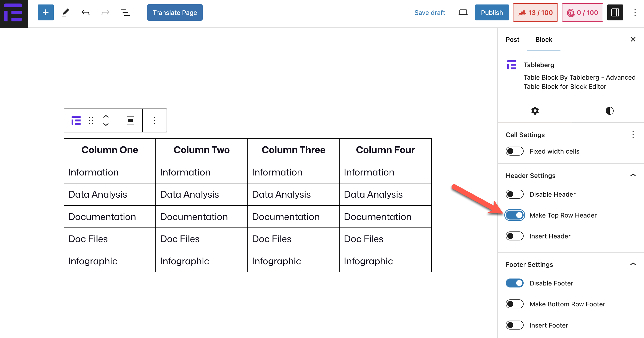The height and width of the screenshot is (338, 644).
Task: Enable the Fixed width cells toggle
Action: point(514,151)
